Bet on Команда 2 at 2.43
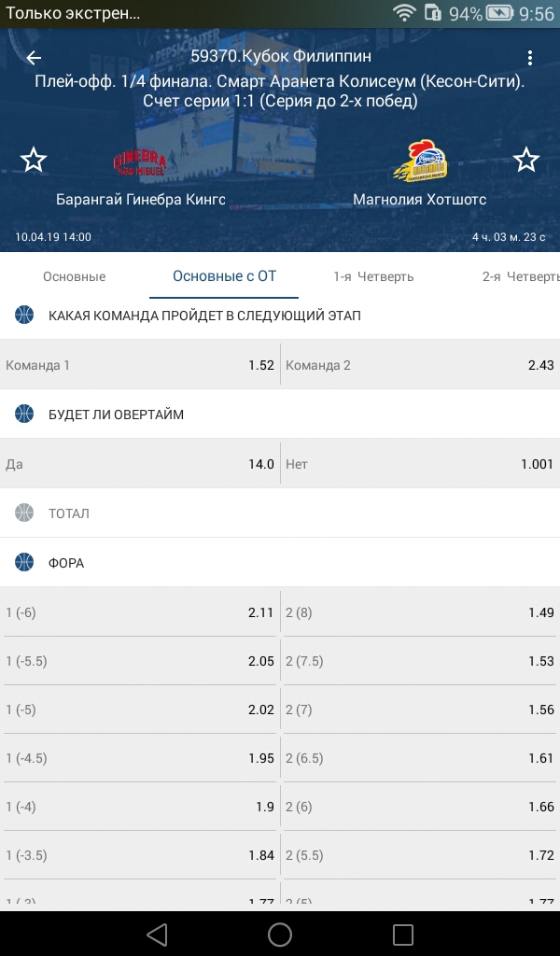This screenshot has height=956, width=560. [x=420, y=365]
